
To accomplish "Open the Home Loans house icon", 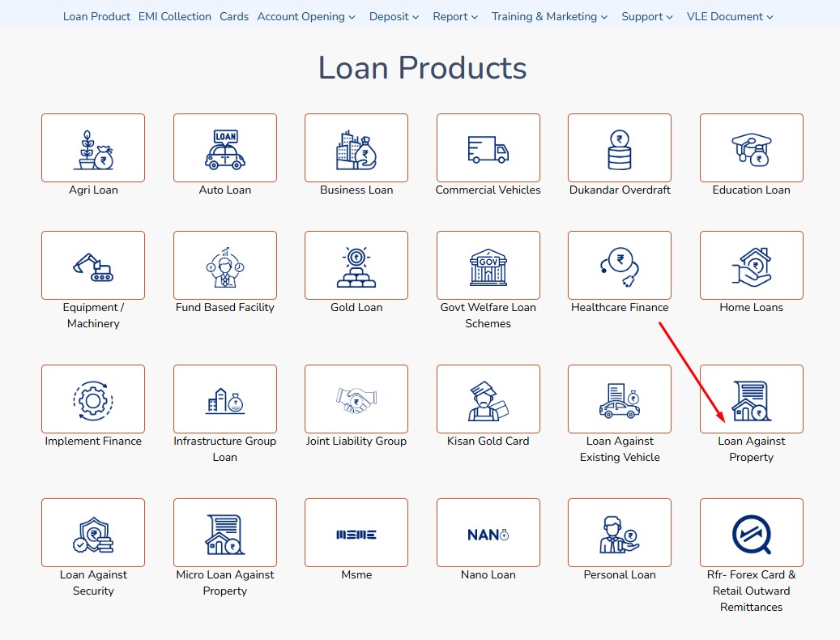I will (751, 266).
